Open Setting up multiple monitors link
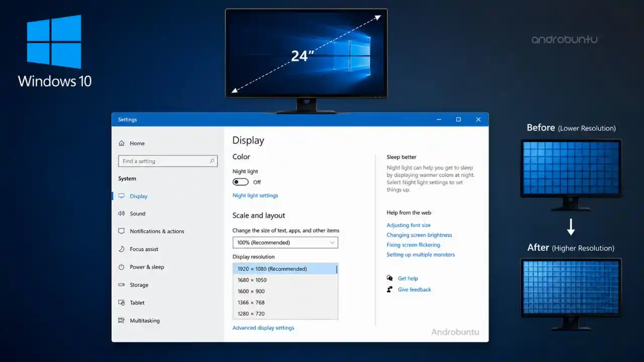This screenshot has height=362, width=644. click(421, 254)
